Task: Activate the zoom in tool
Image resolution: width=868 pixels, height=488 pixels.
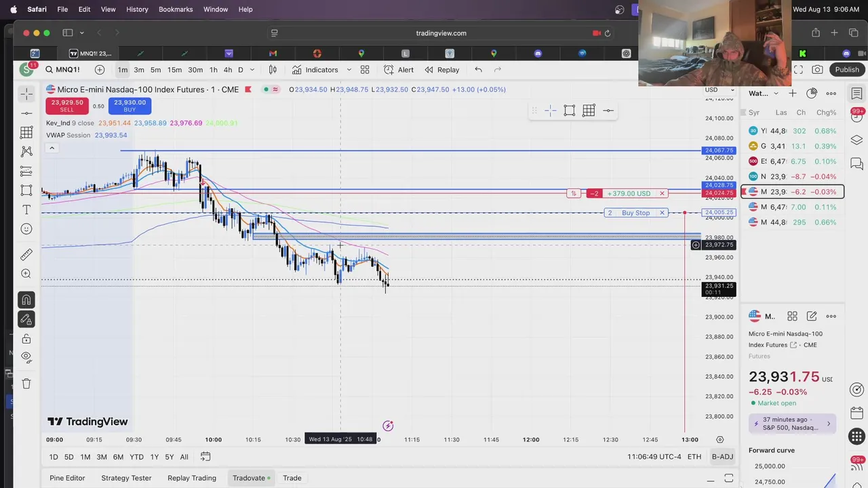Action: click(26, 274)
